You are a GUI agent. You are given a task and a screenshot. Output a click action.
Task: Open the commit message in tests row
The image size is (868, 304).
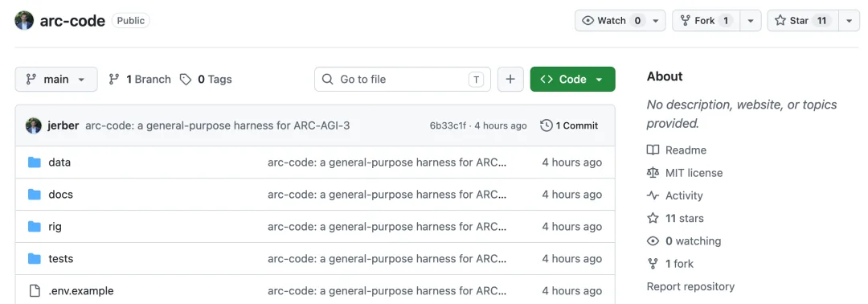387,259
